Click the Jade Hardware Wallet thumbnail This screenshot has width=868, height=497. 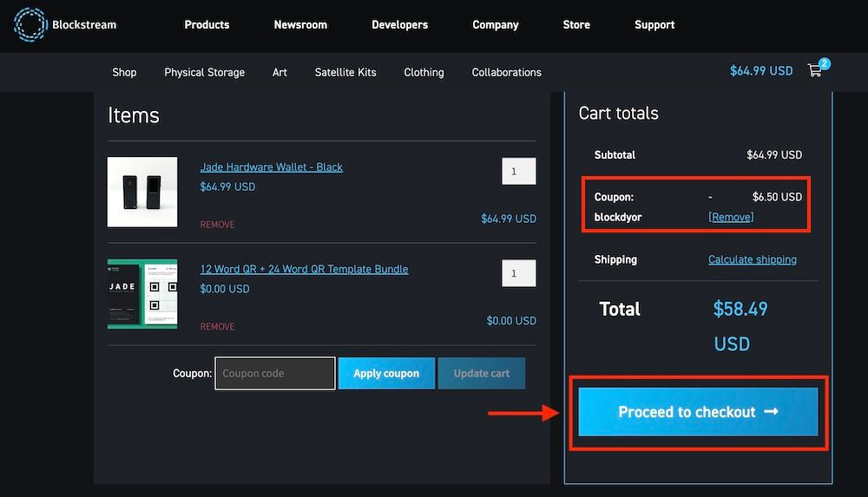(x=142, y=192)
